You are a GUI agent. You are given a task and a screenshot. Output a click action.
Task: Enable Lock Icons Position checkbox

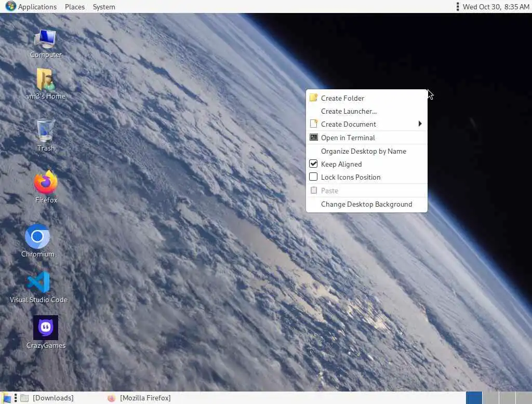coord(313,177)
